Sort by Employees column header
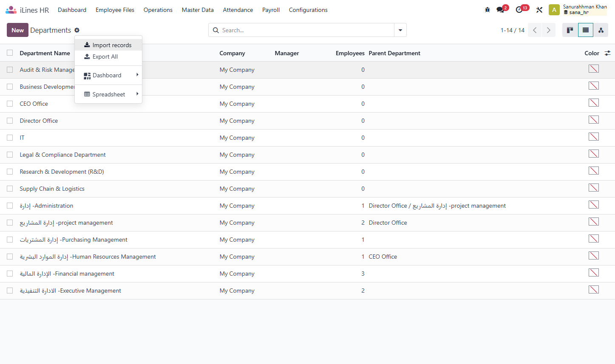Image resolution: width=615 pixels, height=364 pixels. [x=350, y=53]
